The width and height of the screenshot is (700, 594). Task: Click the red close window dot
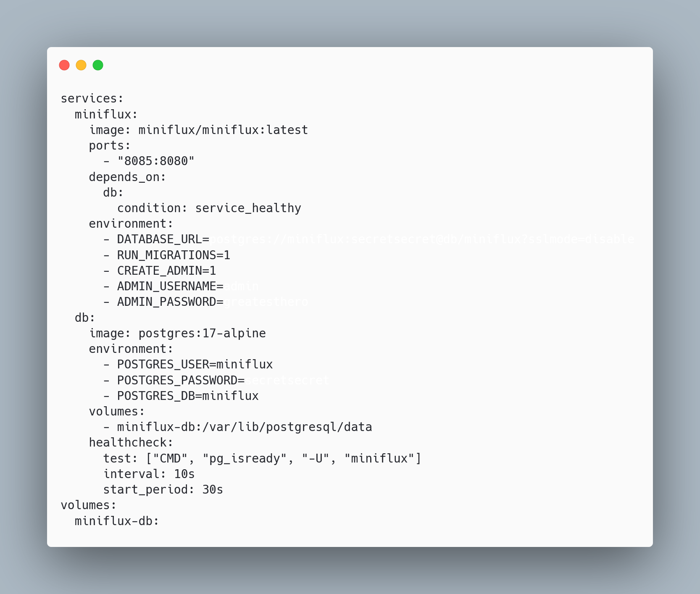click(x=64, y=65)
